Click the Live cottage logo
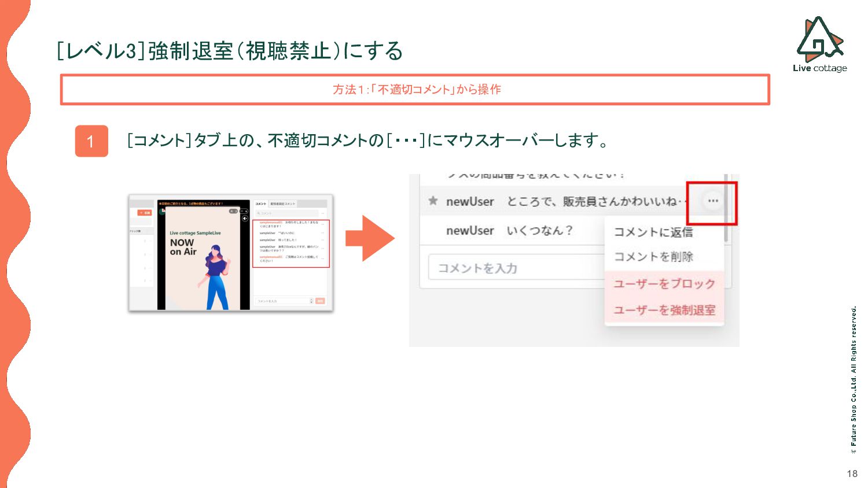The height and width of the screenshot is (488, 868). [820, 44]
